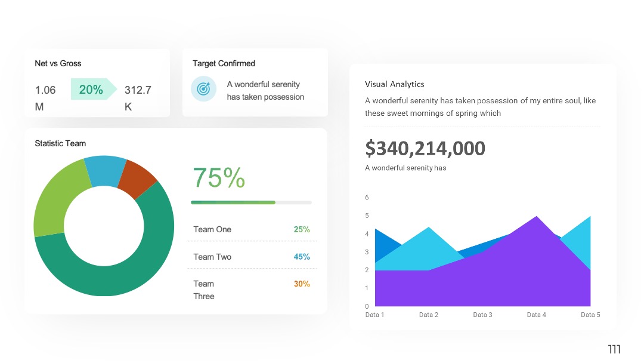Click the blue donut segment
Image resolution: width=644 pixels, height=363 pixels.
click(105, 171)
